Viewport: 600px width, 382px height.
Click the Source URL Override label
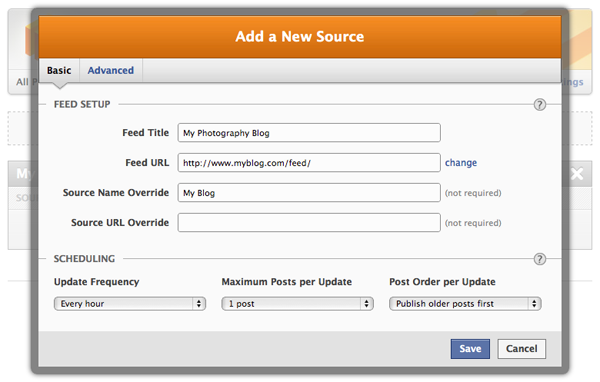point(120,223)
